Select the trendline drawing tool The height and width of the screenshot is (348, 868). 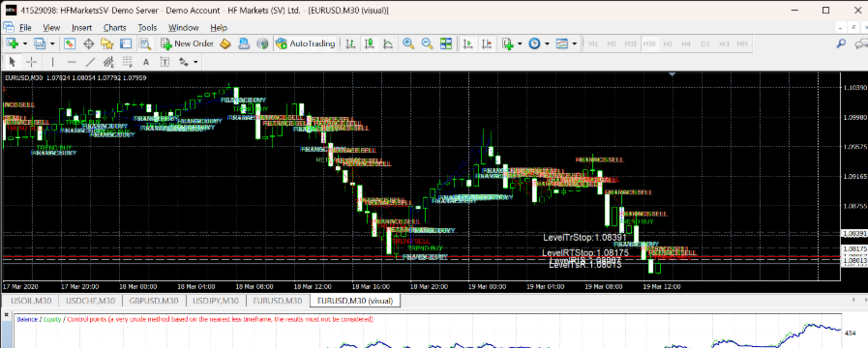[90, 62]
